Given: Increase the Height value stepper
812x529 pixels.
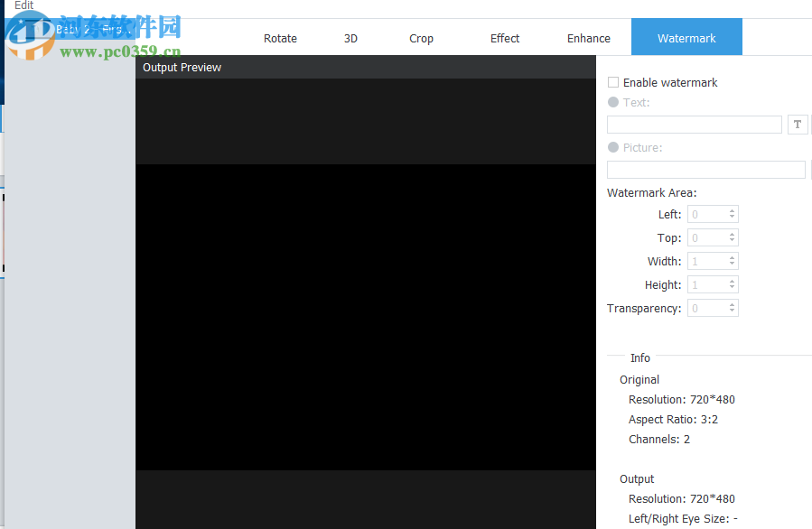Looking at the screenshot, I should (x=733, y=281).
